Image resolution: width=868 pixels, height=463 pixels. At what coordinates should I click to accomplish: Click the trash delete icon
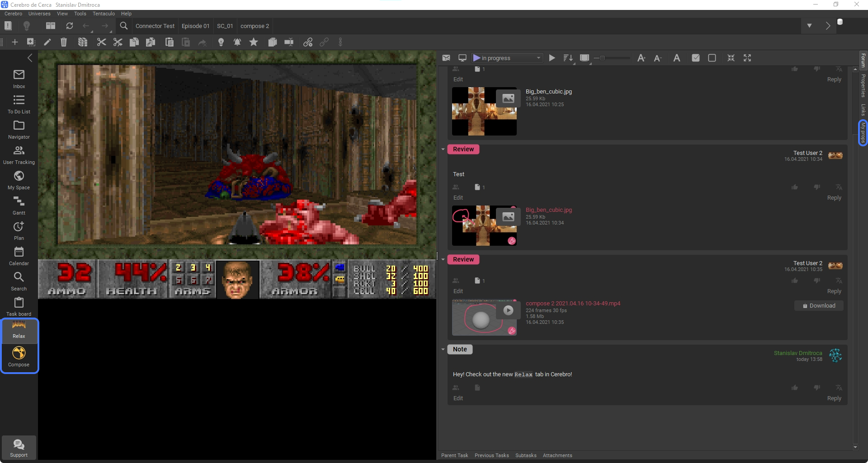click(x=64, y=42)
